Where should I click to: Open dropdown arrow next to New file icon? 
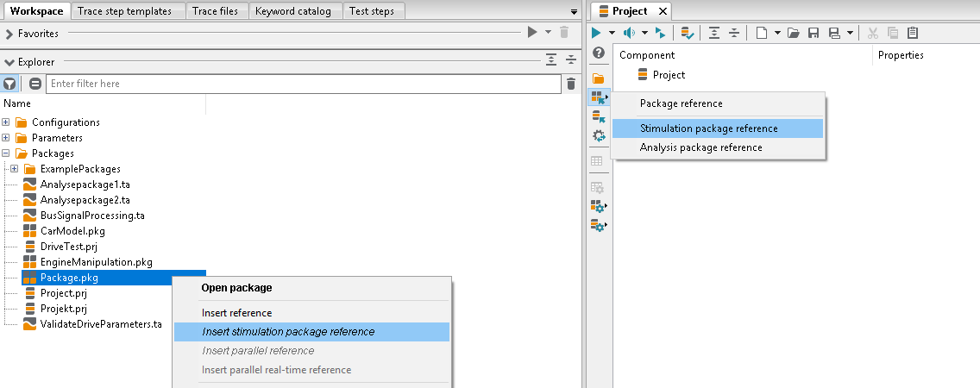777,33
